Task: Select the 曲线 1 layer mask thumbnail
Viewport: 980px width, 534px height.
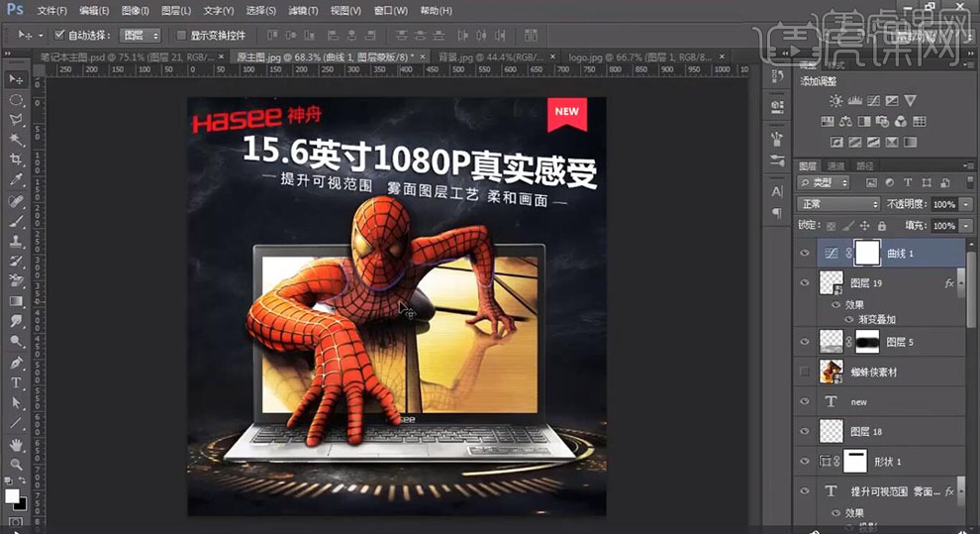Action: click(x=867, y=254)
